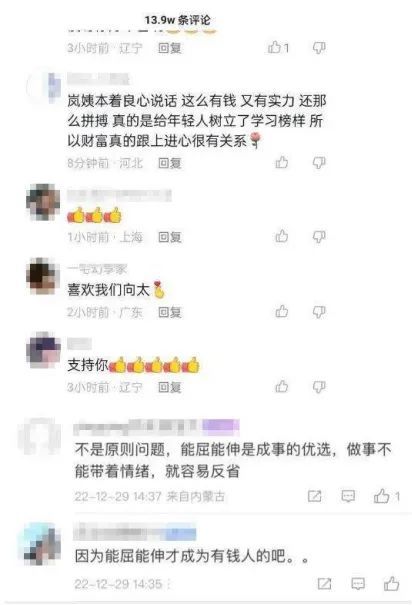Tap the 13.9w 条评论 header
Screen dimensions: 412x605
pyautogui.click(x=177, y=20)
